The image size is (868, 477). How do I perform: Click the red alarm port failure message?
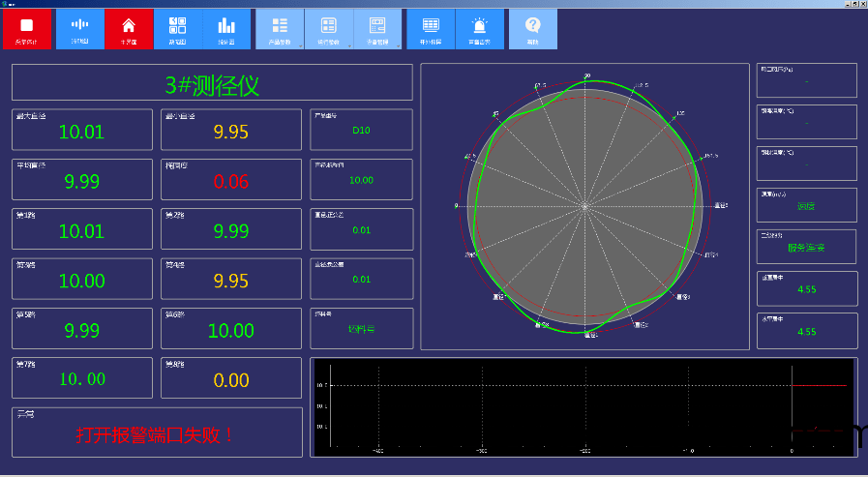click(156, 434)
